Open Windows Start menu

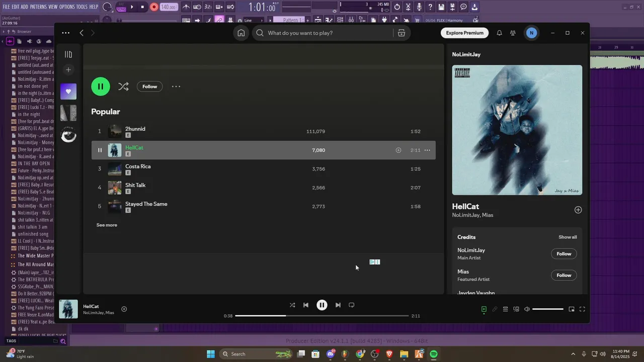(x=211, y=354)
